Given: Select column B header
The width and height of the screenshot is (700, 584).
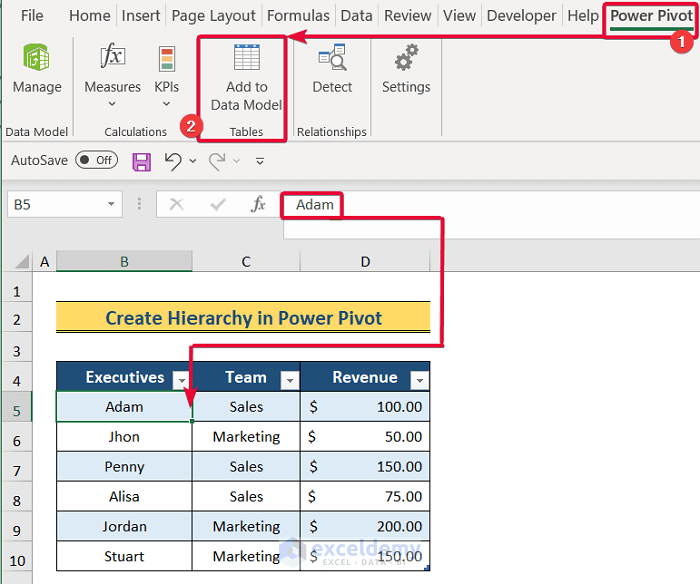Looking at the screenshot, I should click(124, 261).
